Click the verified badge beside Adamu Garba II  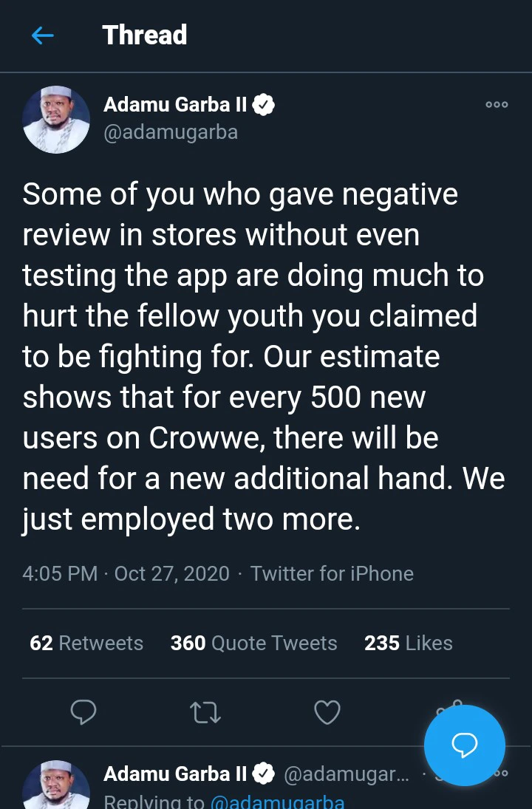tap(264, 105)
